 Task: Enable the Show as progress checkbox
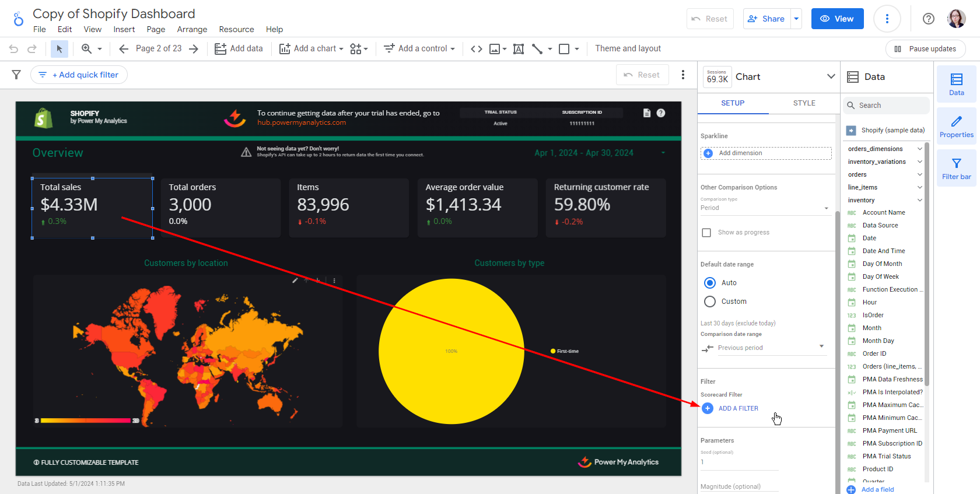coord(706,233)
